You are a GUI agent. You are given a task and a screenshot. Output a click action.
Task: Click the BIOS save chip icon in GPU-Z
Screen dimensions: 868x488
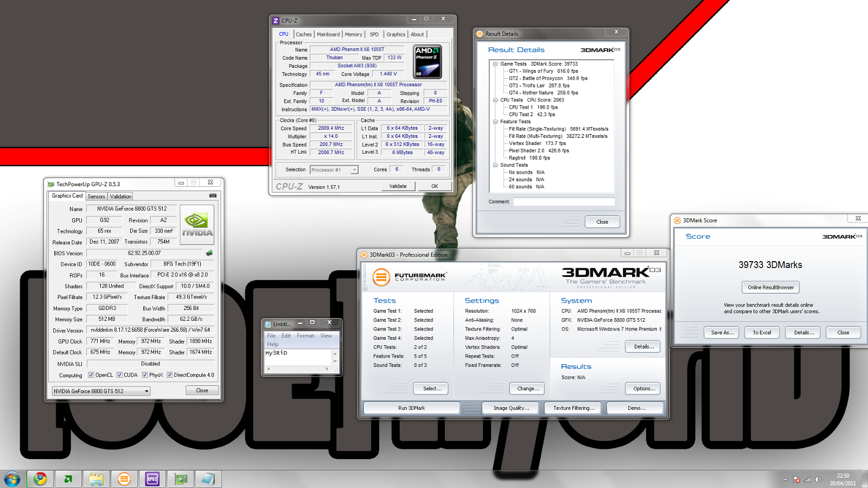click(209, 253)
